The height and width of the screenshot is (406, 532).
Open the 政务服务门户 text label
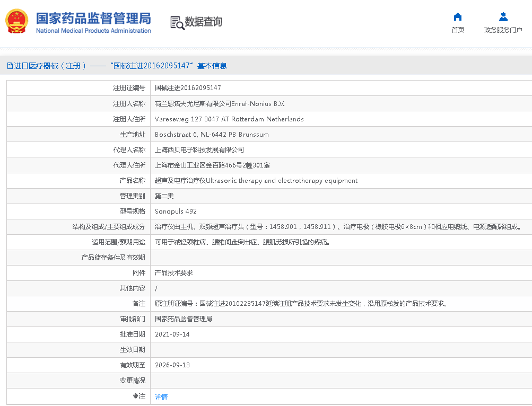[503, 30]
